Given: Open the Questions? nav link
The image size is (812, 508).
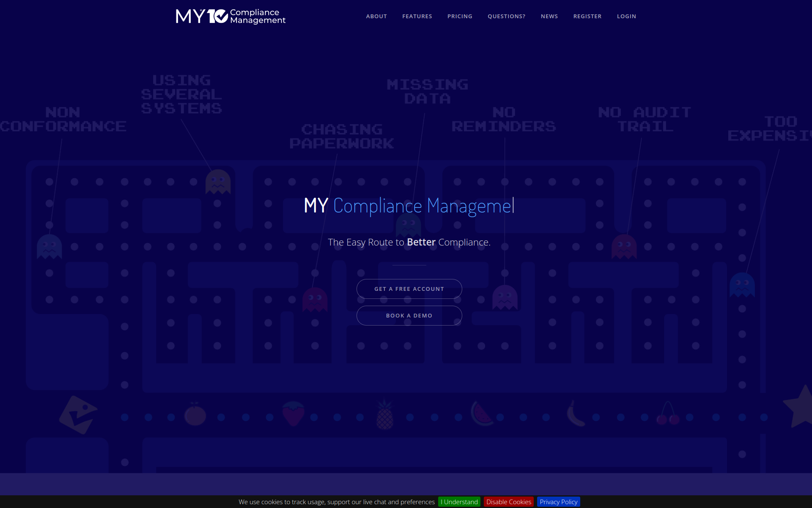Looking at the screenshot, I should pos(506,16).
